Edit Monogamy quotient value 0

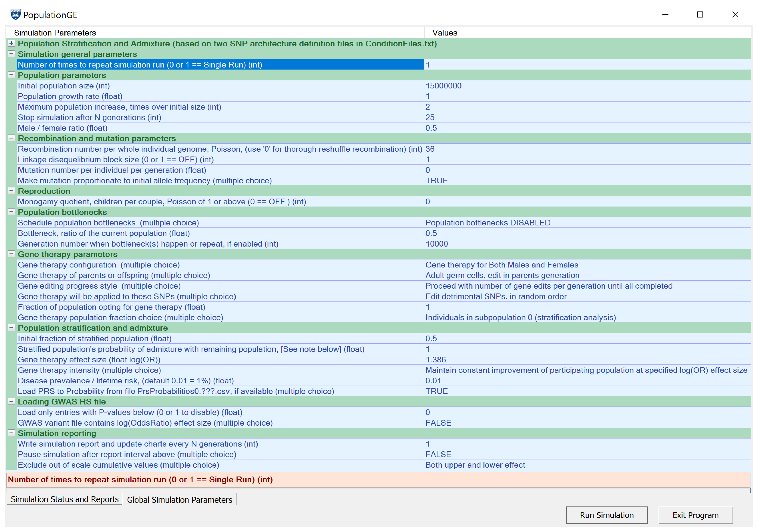coord(587,202)
